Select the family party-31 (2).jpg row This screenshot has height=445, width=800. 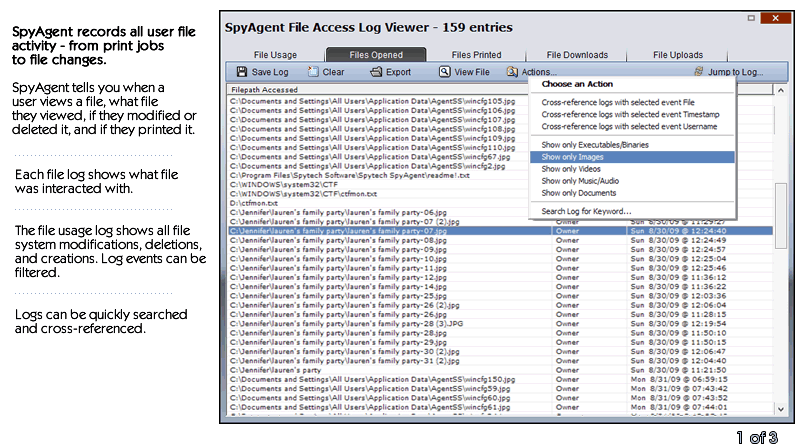coord(501,361)
